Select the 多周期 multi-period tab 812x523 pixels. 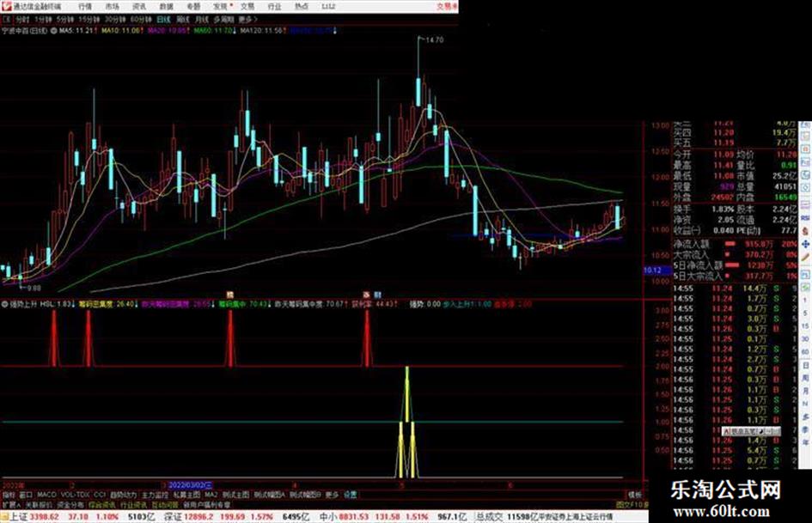click(x=223, y=20)
